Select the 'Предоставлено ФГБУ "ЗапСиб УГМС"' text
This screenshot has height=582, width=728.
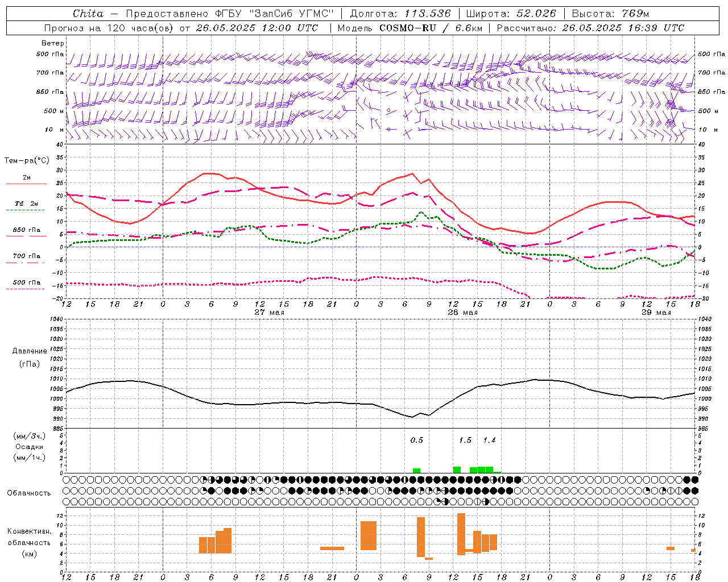229,14
